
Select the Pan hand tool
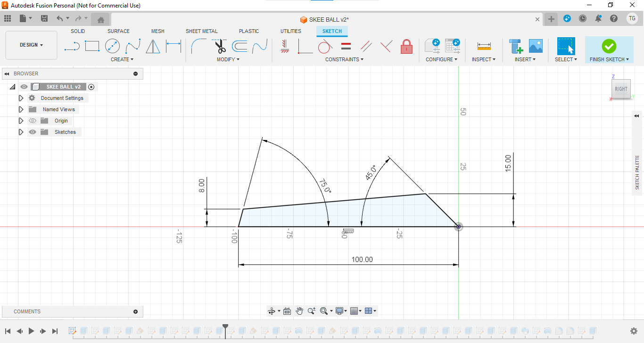coord(299,311)
